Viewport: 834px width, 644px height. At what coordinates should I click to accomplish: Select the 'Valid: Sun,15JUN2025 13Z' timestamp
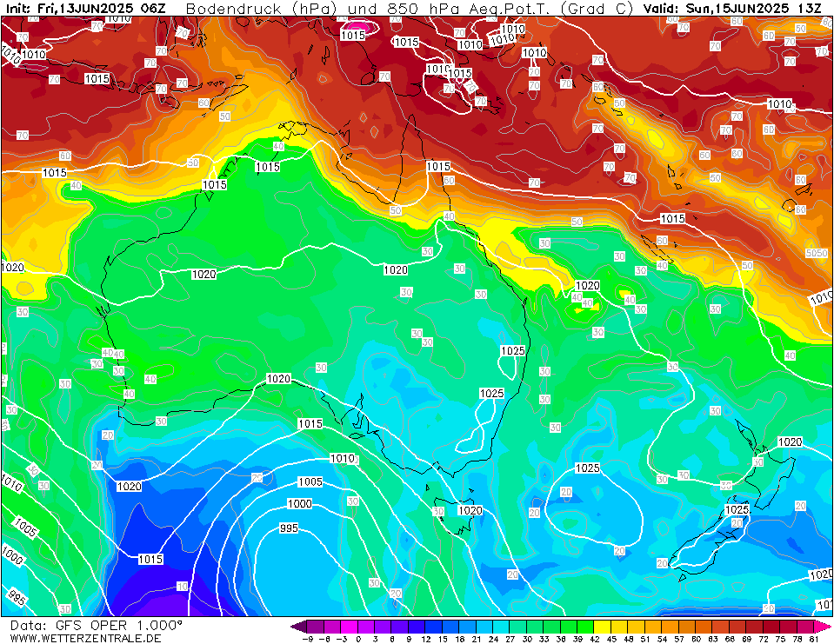(732, 9)
